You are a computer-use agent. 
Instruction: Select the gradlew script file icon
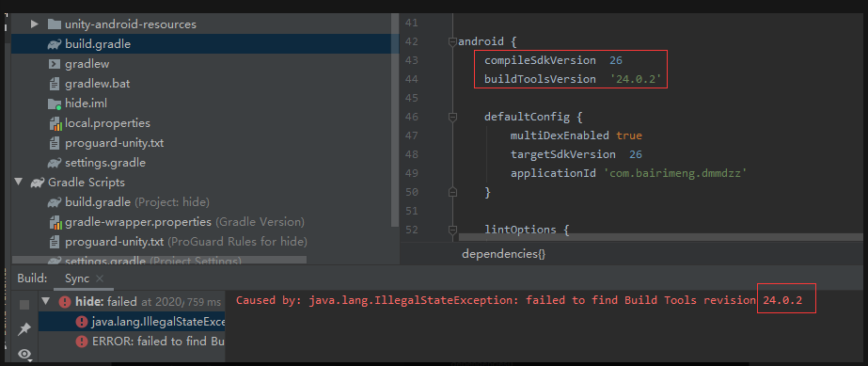pyautogui.click(x=55, y=64)
